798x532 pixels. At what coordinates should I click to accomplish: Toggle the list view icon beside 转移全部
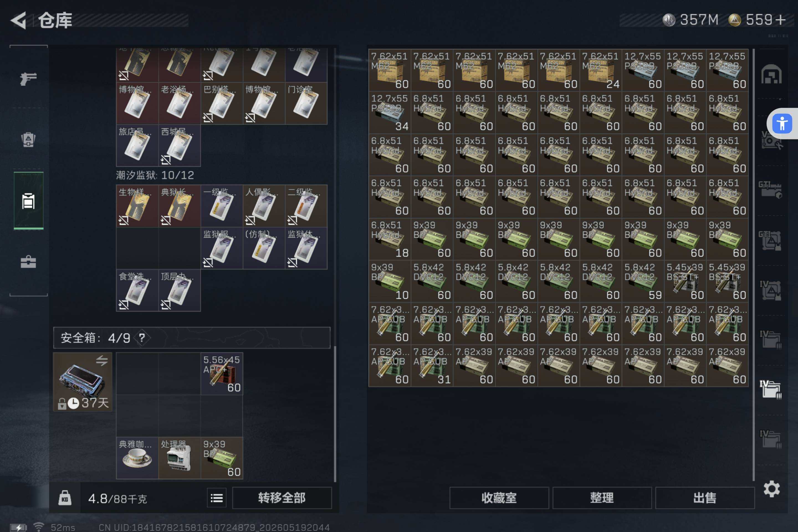217,498
